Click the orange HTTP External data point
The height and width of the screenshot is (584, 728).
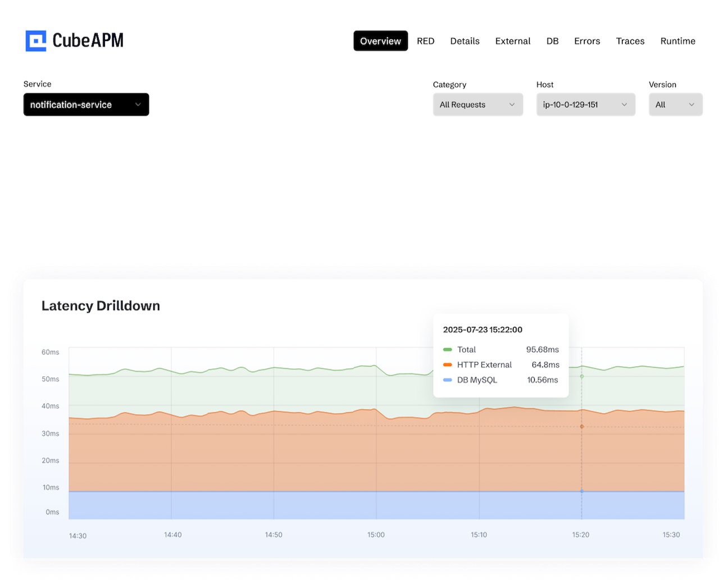click(581, 427)
